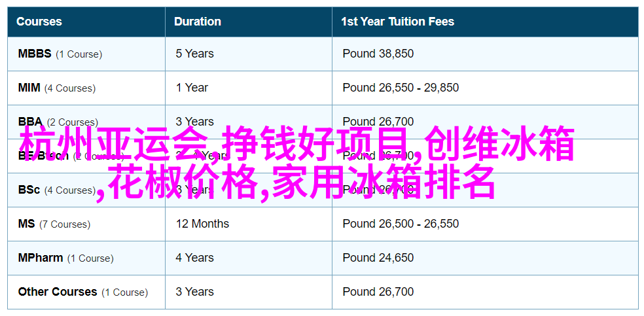Select the BBA course row label
This screenshot has height=316, width=644.
click(30, 122)
